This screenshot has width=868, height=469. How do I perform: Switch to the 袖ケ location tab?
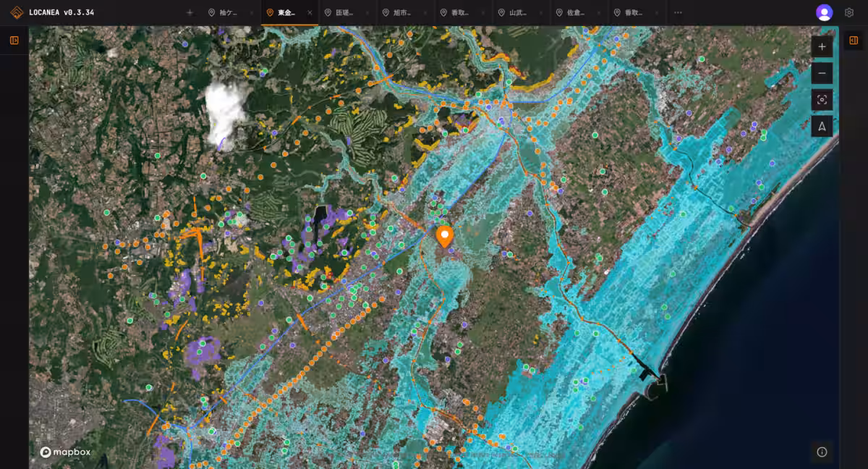tap(227, 12)
